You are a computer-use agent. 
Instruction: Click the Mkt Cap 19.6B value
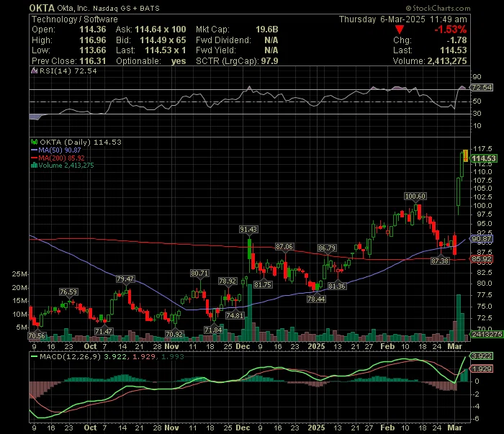point(267,30)
